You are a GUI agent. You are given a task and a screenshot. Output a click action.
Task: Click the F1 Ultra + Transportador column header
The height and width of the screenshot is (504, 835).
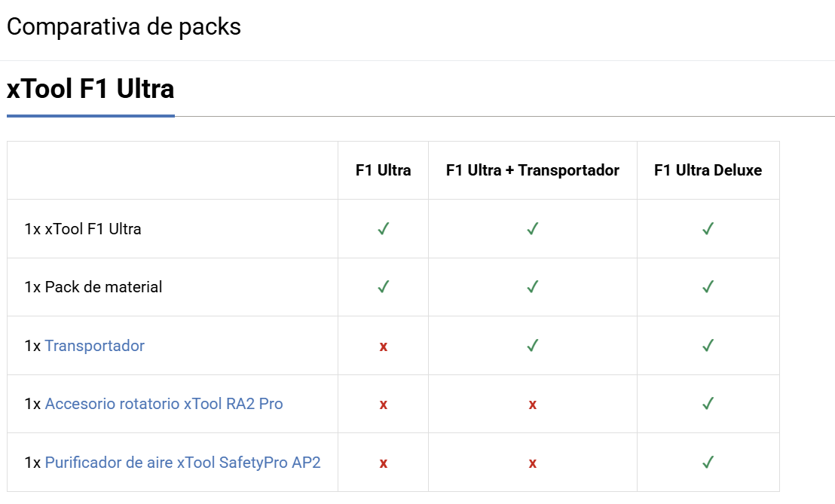click(533, 170)
